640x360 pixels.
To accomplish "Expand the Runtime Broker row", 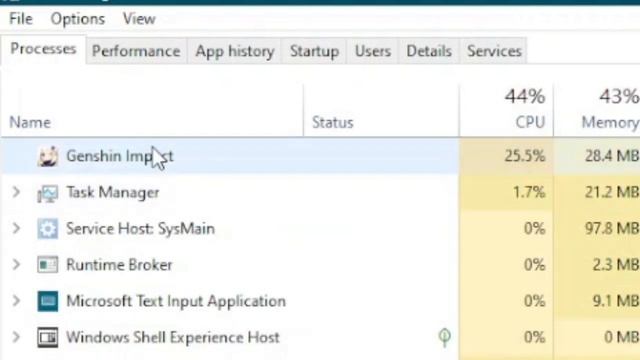I will pyautogui.click(x=16, y=264).
